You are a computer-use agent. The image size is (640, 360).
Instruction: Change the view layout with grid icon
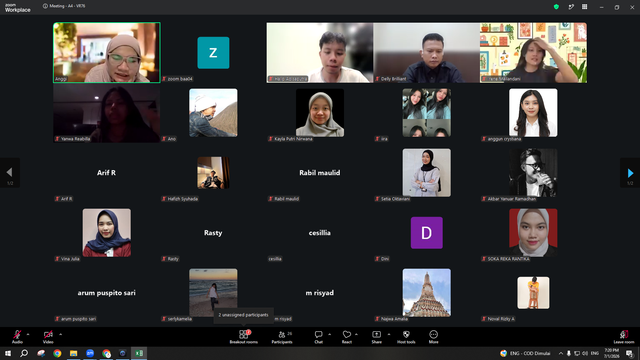[x=584, y=7]
